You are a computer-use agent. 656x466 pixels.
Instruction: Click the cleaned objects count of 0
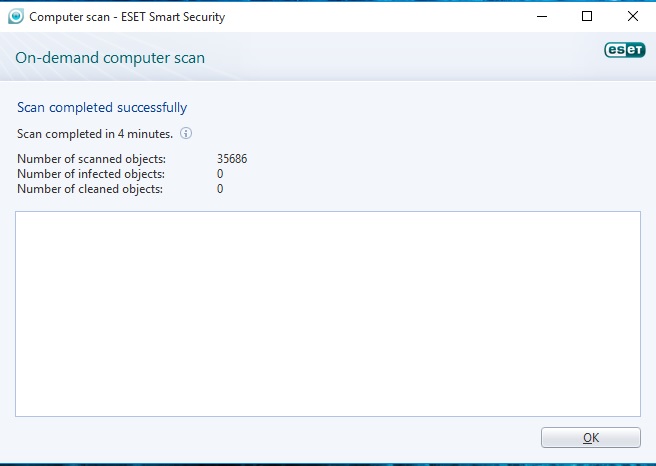(x=220, y=189)
